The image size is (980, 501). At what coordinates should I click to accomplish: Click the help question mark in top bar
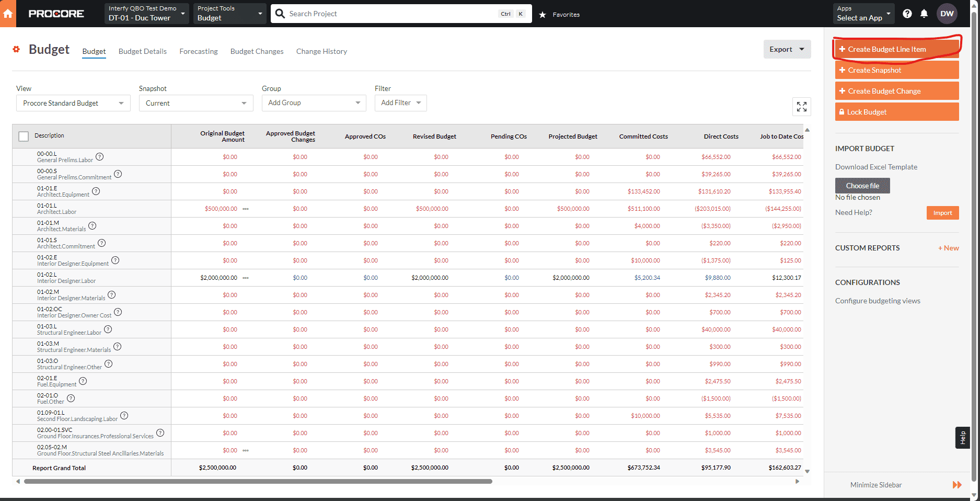pos(907,14)
